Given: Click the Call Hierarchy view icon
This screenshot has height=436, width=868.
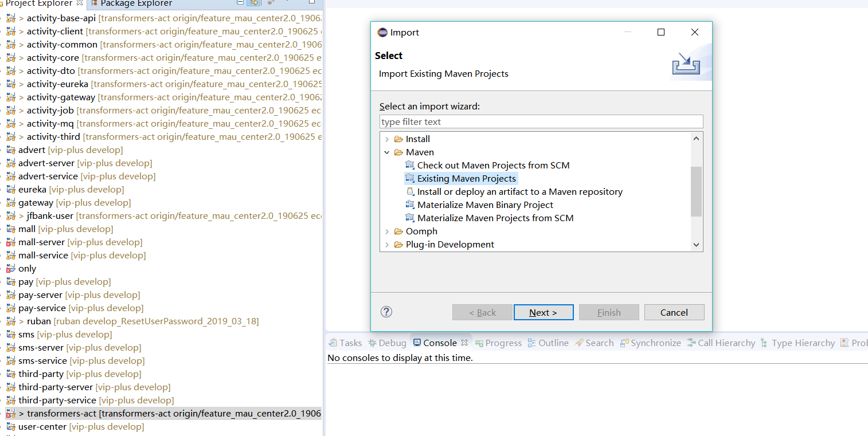Looking at the screenshot, I should point(691,343).
